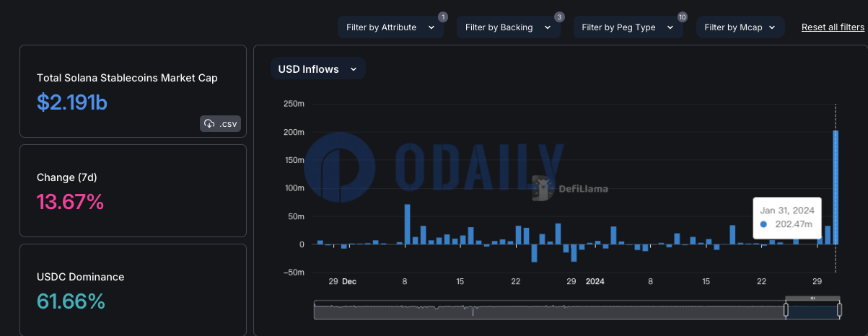Click the 2024 x-axis label

[x=595, y=281]
